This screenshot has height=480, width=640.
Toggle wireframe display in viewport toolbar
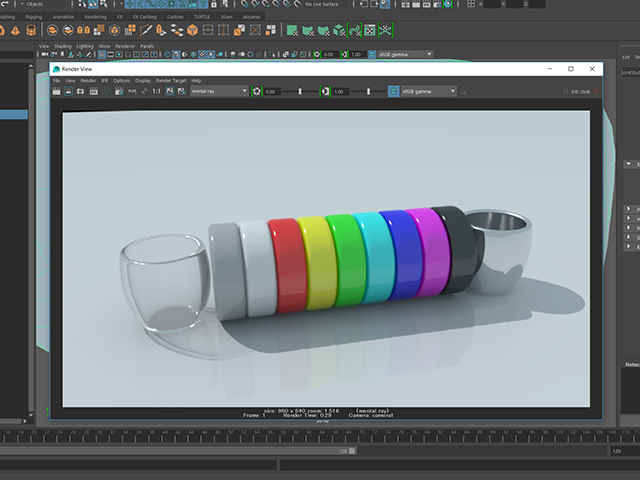click(x=167, y=54)
